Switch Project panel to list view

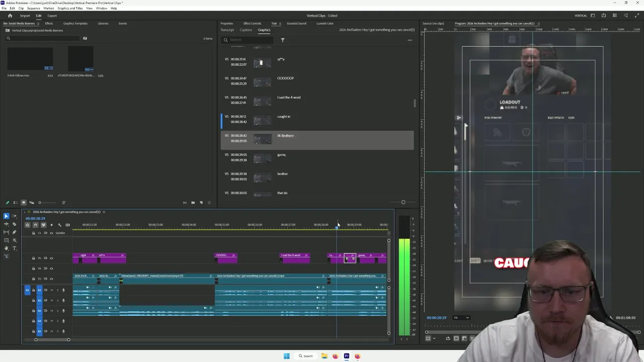point(15,203)
